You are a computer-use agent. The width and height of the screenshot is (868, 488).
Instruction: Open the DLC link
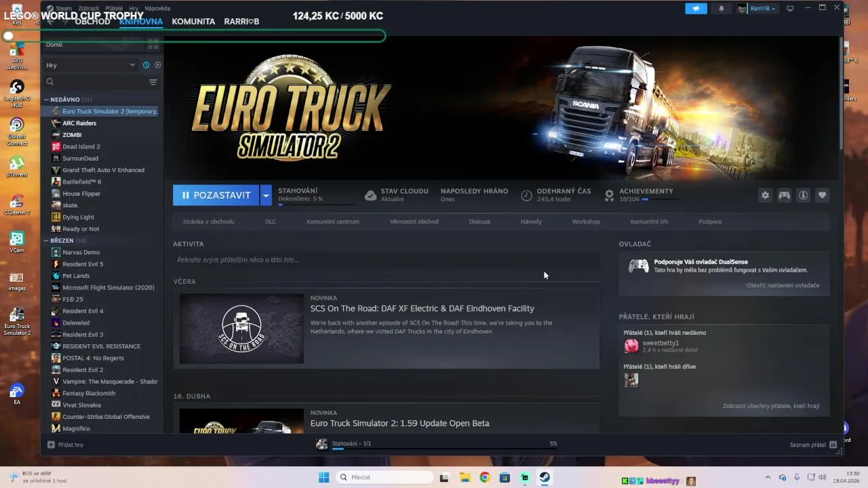271,222
